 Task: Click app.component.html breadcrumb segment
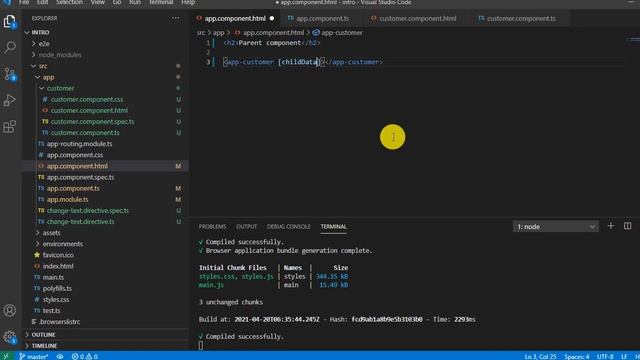(x=273, y=33)
